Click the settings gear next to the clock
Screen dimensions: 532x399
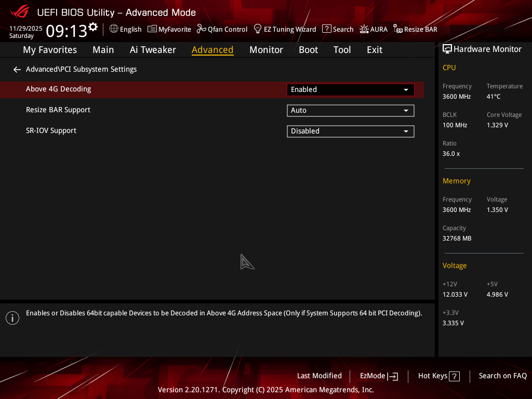(93, 27)
